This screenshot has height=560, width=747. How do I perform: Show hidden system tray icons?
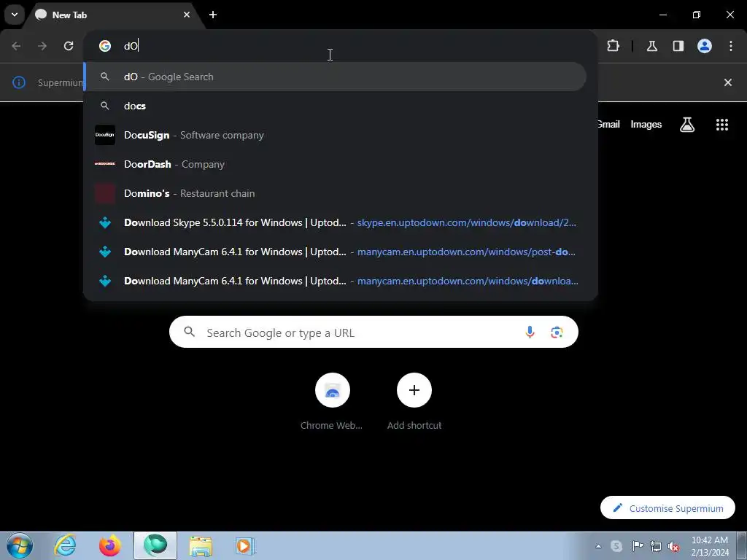click(598, 546)
